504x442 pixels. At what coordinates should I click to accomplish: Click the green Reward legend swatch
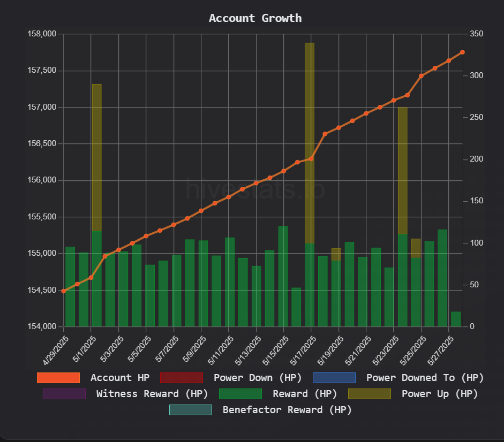click(x=240, y=394)
